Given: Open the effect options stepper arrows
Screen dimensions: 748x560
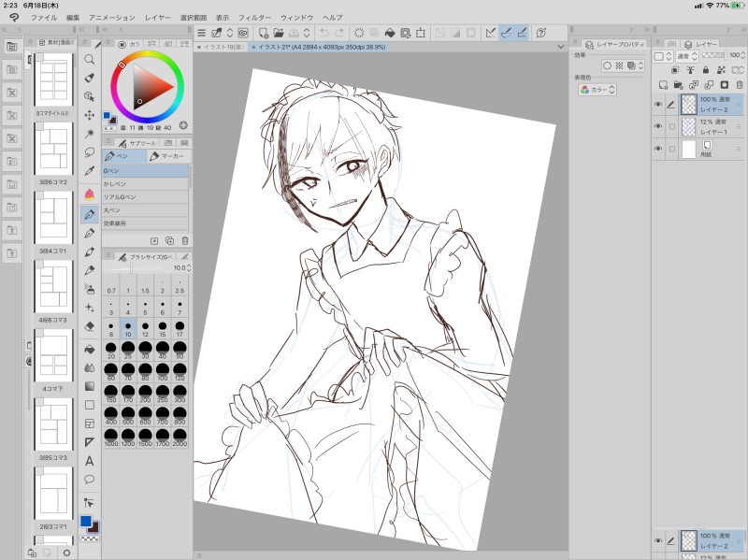Looking at the screenshot, I should tap(640, 65).
